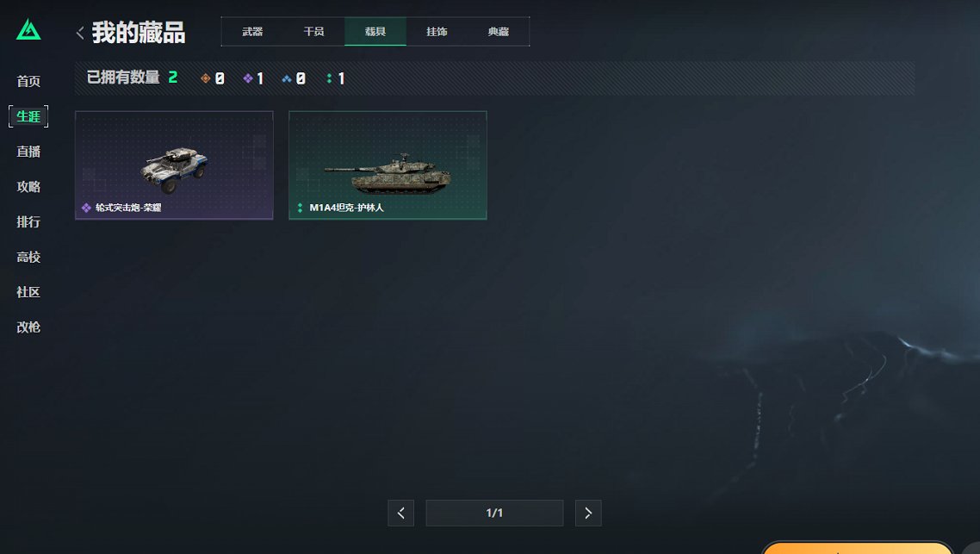
Task: Open the 轮式突击炮-荣耀 vehicle card
Action: coord(174,165)
